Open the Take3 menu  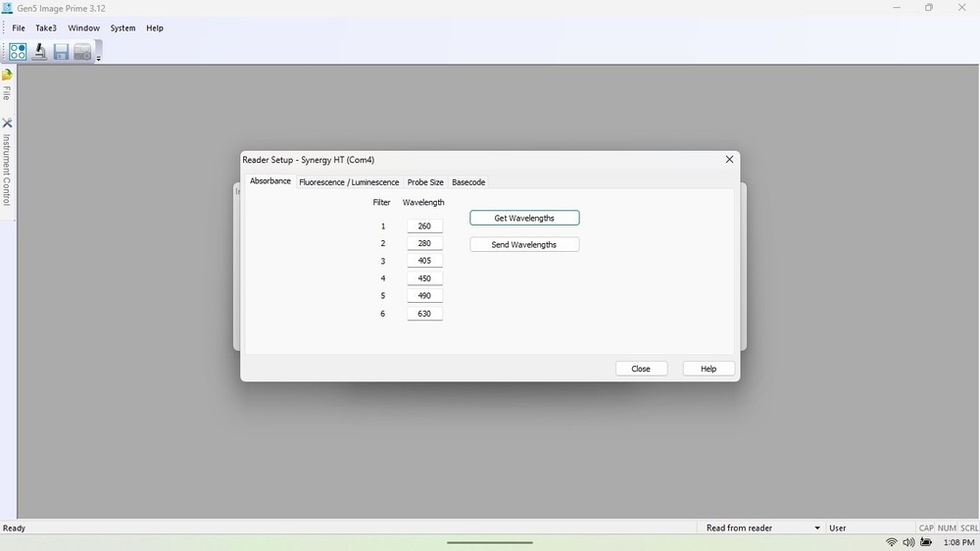(46, 28)
